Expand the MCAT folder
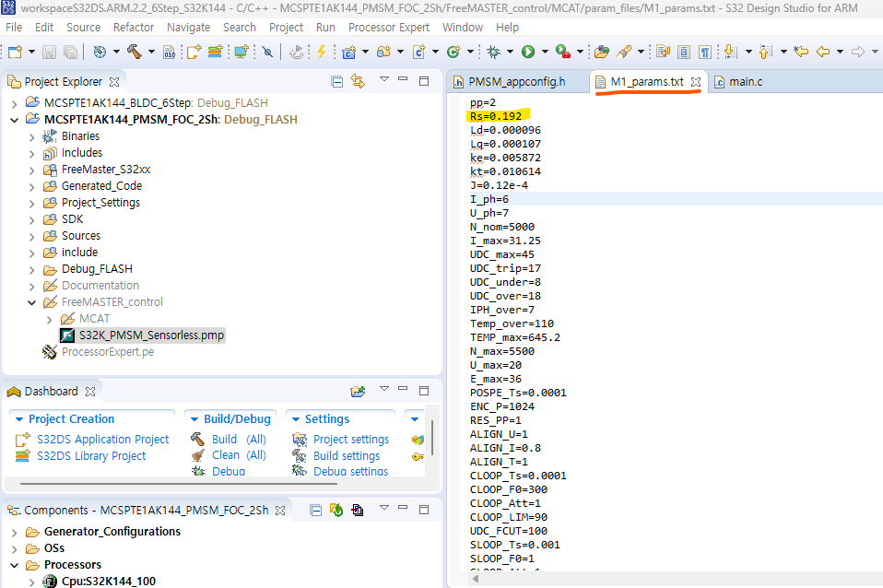The image size is (883, 588). pos(49,319)
